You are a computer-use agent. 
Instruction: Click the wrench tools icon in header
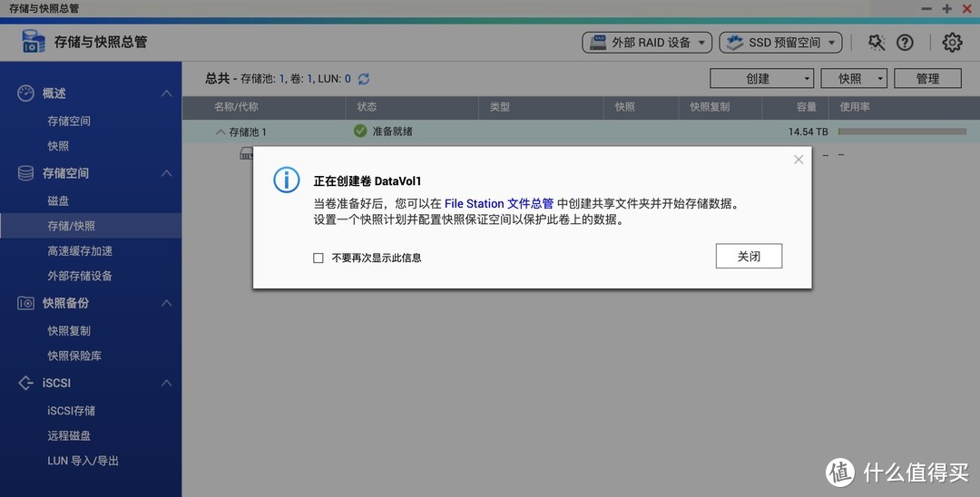click(877, 43)
